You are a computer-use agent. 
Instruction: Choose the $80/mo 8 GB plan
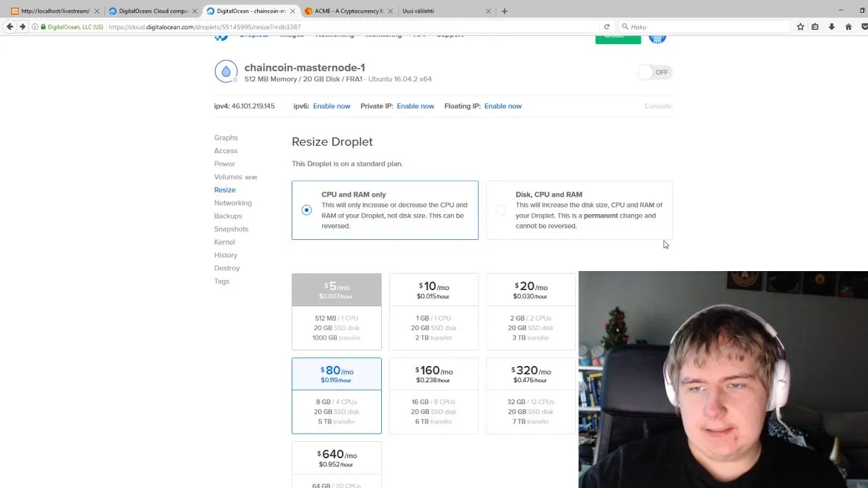[336, 396]
